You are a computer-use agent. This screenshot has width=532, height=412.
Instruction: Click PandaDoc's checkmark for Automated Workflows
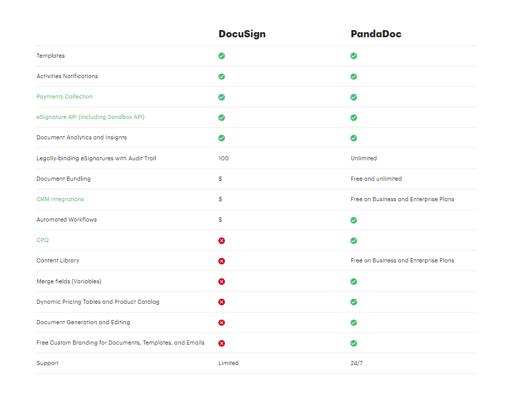[x=353, y=220]
